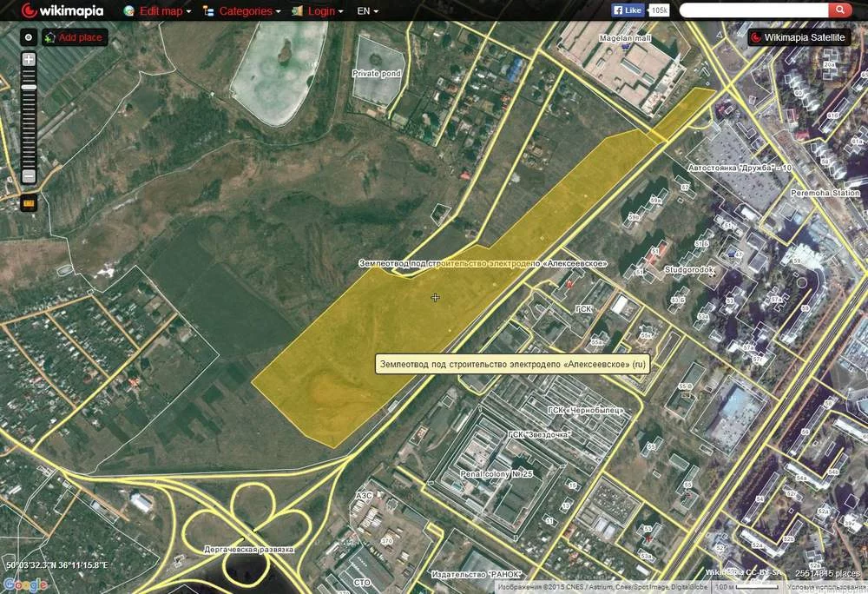Select the ruler measure distance tool
The image size is (868, 594).
[x=29, y=203]
